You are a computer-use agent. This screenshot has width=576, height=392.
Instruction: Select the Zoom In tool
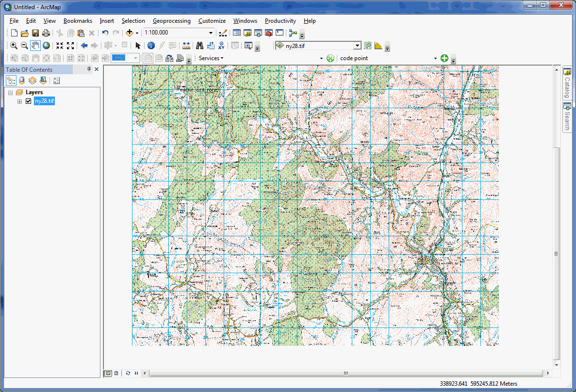[14, 46]
